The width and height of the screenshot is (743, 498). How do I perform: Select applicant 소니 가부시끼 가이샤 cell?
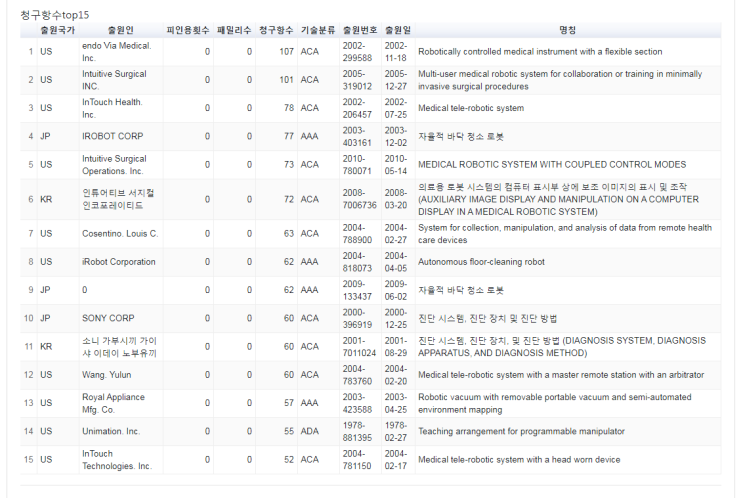(119, 346)
